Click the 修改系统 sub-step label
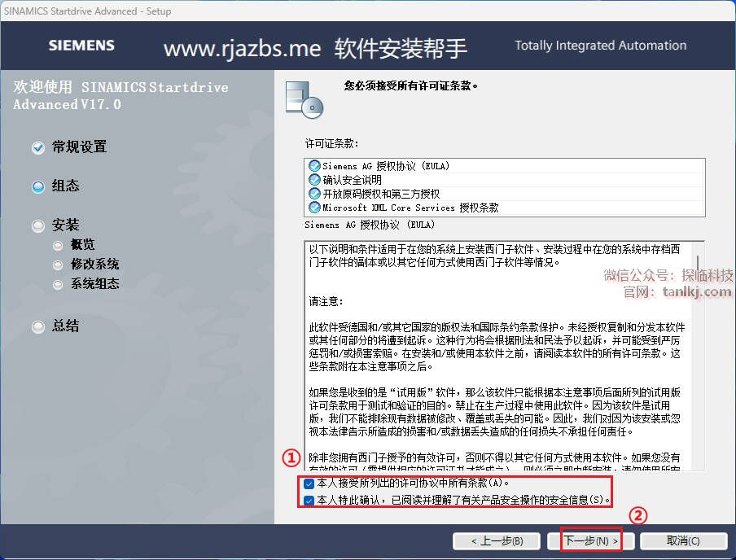736x560 pixels. pyautogui.click(x=94, y=264)
